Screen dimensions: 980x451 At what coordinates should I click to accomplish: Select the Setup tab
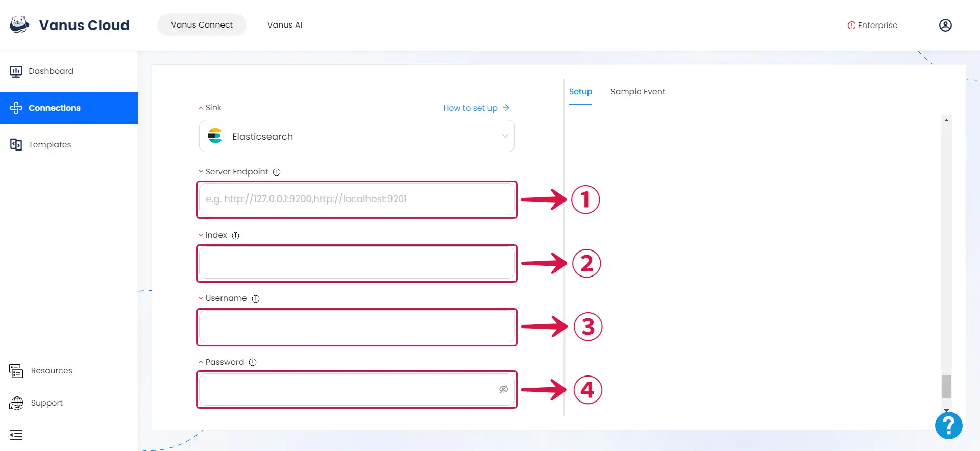[x=580, y=92]
